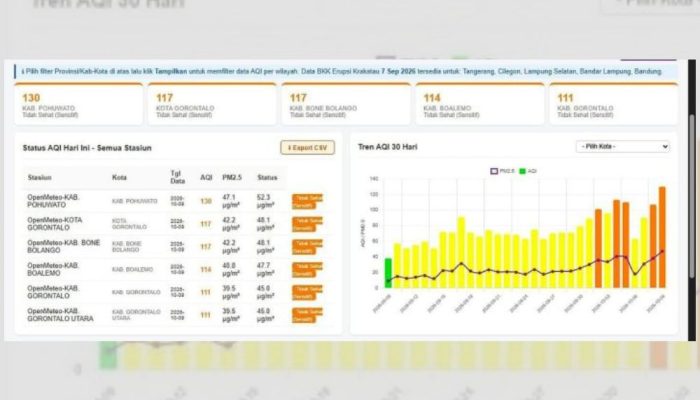Click the tallest orange last bar in chart

coord(662,238)
